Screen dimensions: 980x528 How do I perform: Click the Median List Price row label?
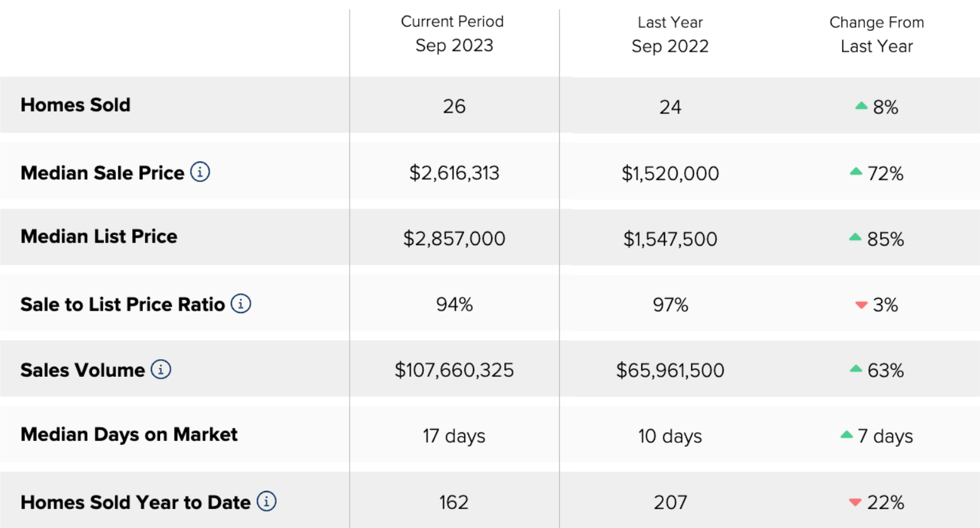click(99, 236)
